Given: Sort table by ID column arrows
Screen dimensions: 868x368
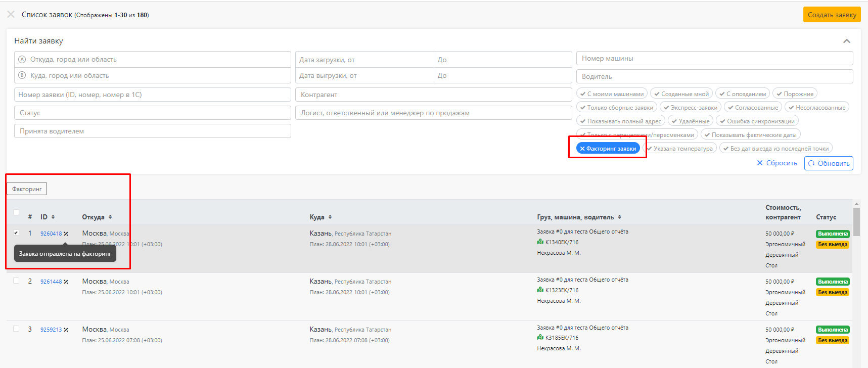Looking at the screenshot, I should coord(53,217).
